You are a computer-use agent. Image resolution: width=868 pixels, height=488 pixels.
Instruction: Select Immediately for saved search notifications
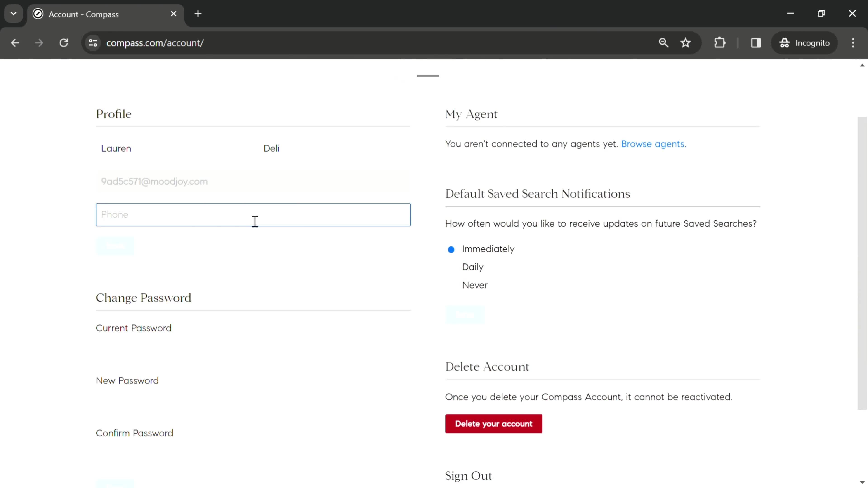click(x=451, y=249)
